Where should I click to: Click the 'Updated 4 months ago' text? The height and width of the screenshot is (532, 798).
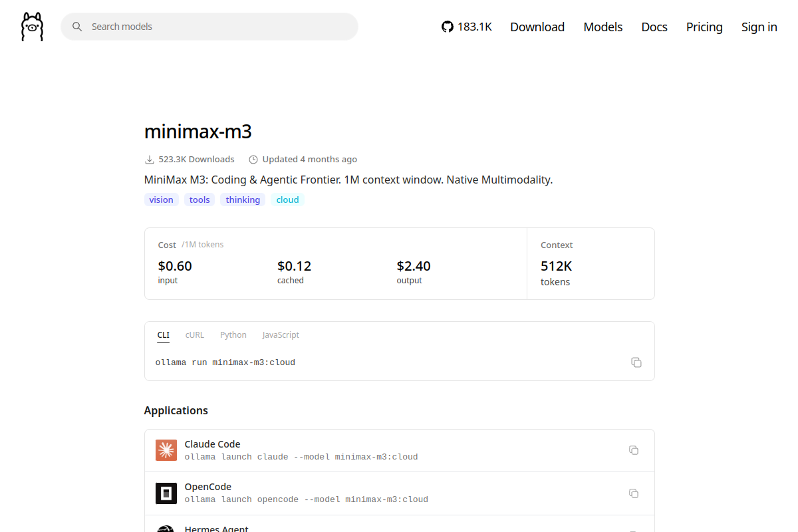click(x=310, y=160)
